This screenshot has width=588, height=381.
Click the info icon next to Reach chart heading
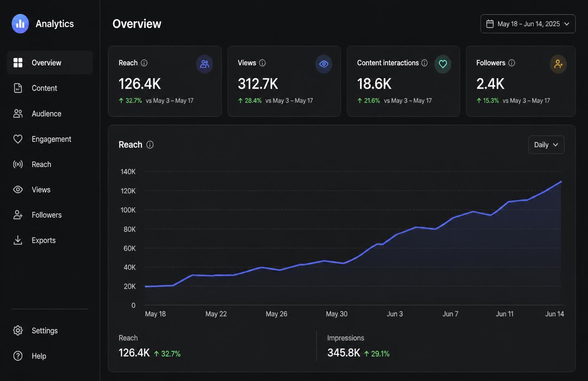click(x=150, y=145)
